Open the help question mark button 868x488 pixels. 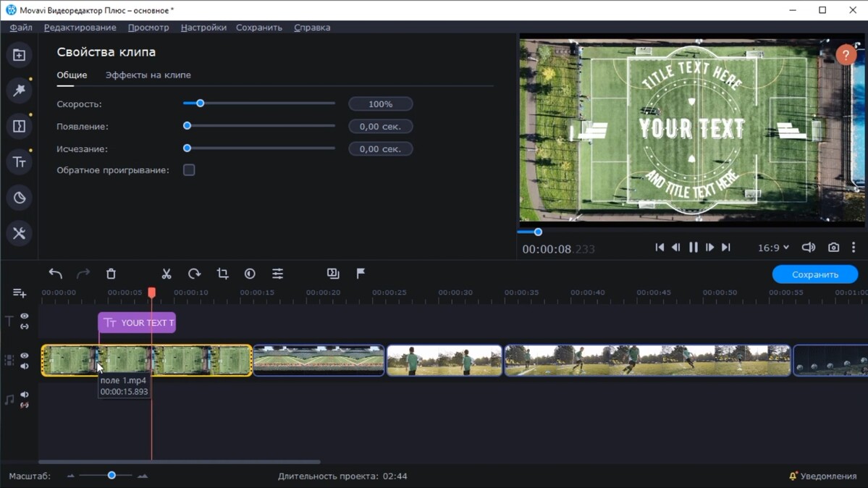pos(846,55)
